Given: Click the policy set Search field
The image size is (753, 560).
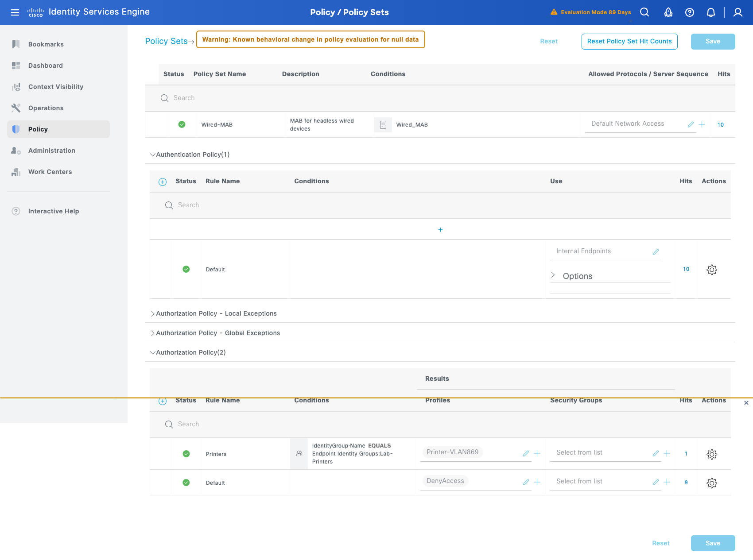Looking at the screenshot, I should (x=440, y=98).
